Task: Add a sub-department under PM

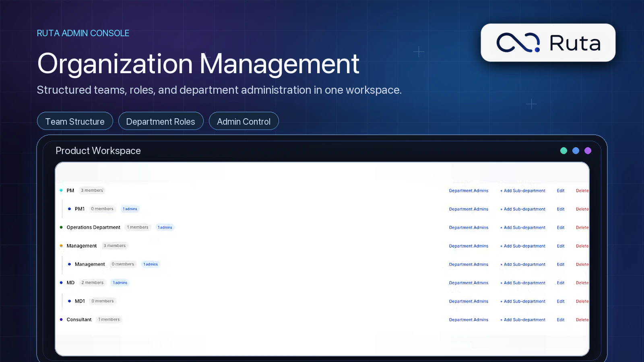Action: coord(522,191)
